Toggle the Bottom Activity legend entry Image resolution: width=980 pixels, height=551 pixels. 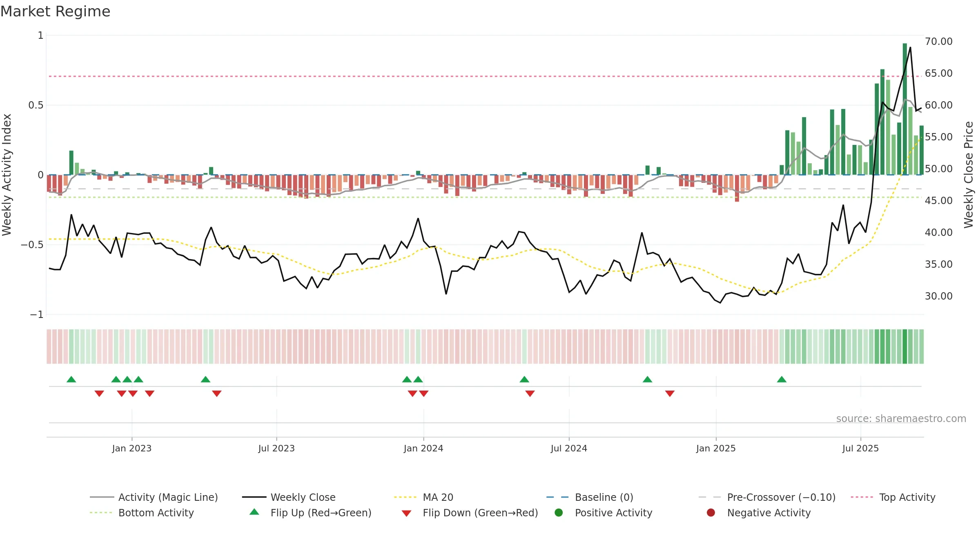[x=142, y=513]
